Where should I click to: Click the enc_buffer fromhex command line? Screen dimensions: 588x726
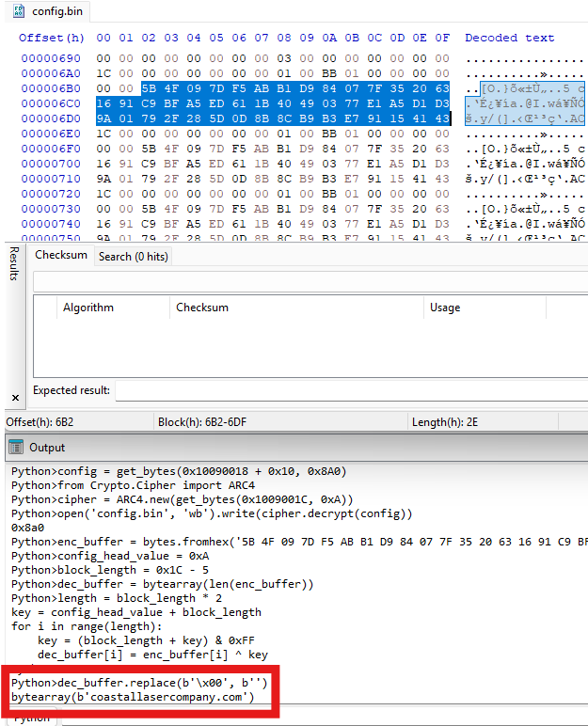299,542
